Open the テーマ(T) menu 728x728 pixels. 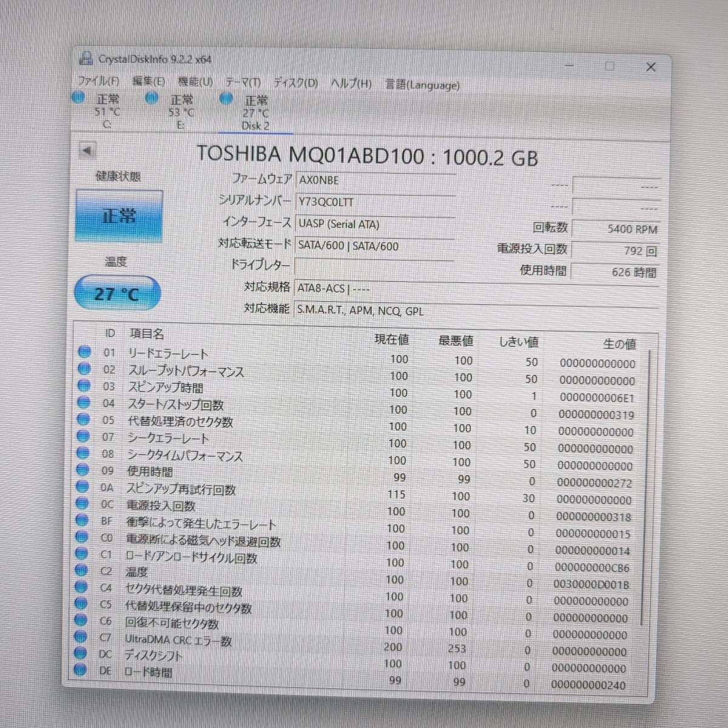coord(243,83)
